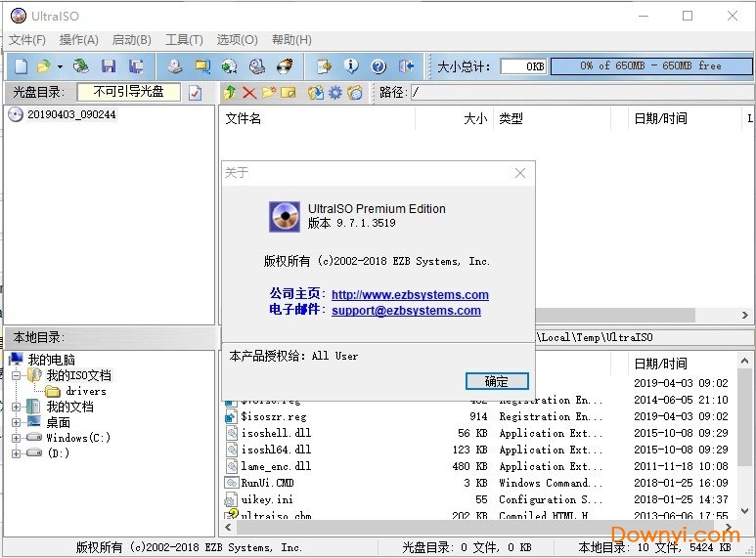Select the $isoszr.reg file

(x=274, y=416)
